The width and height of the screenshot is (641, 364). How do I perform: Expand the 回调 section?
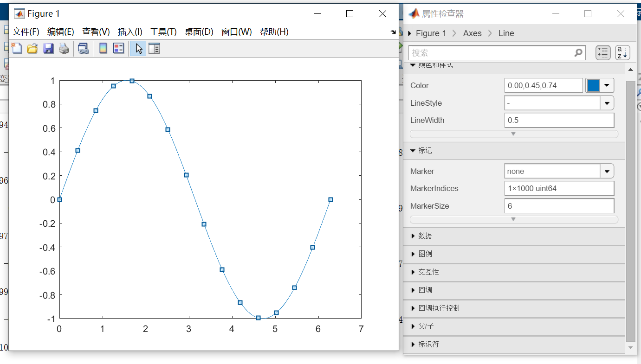[x=425, y=290]
